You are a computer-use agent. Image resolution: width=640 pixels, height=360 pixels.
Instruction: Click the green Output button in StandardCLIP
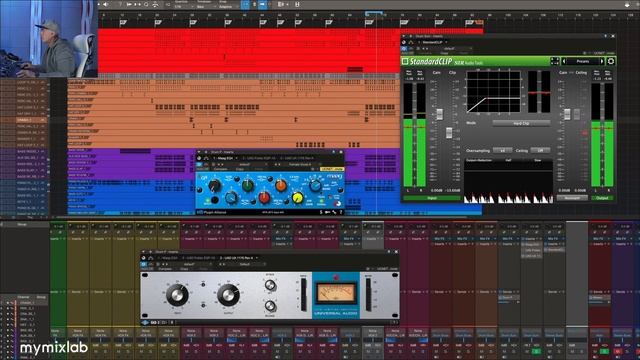click(x=602, y=198)
